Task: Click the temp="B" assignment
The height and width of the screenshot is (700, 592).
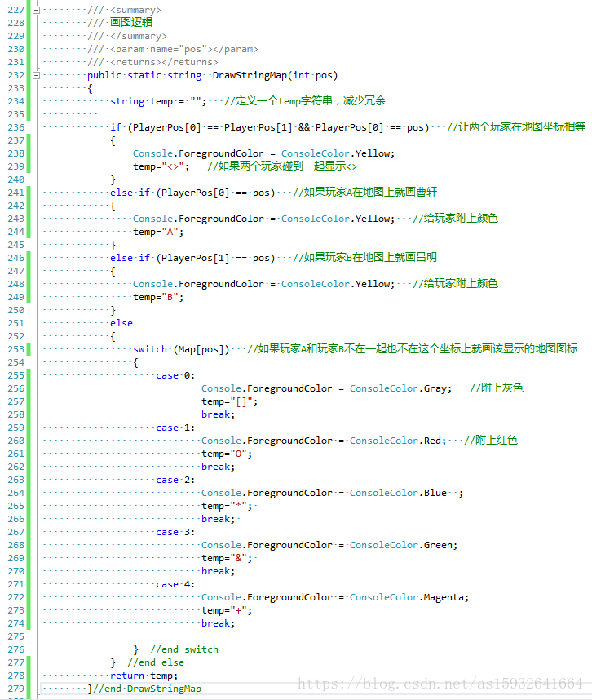Action: tap(158, 297)
